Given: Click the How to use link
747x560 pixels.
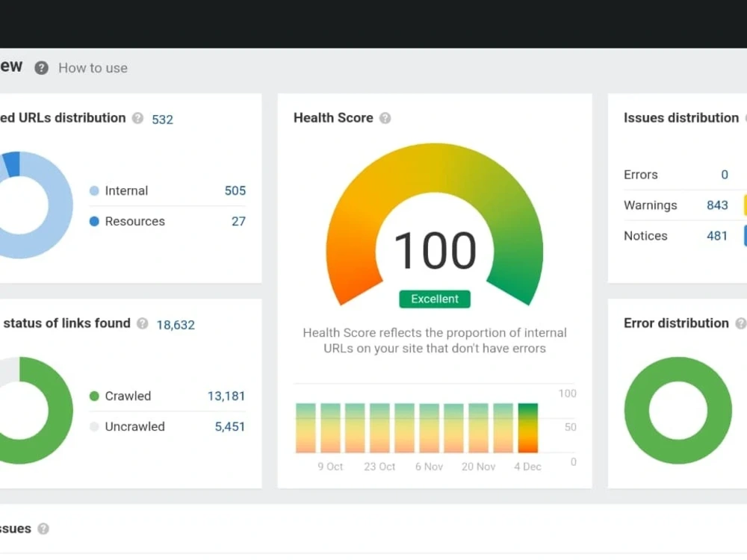Looking at the screenshot, I should 93,68.
